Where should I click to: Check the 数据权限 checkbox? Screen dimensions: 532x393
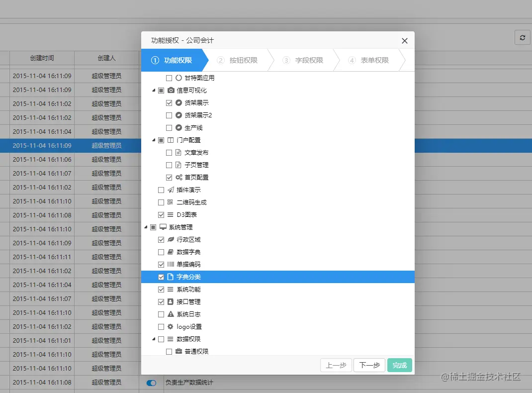(161, 339)
